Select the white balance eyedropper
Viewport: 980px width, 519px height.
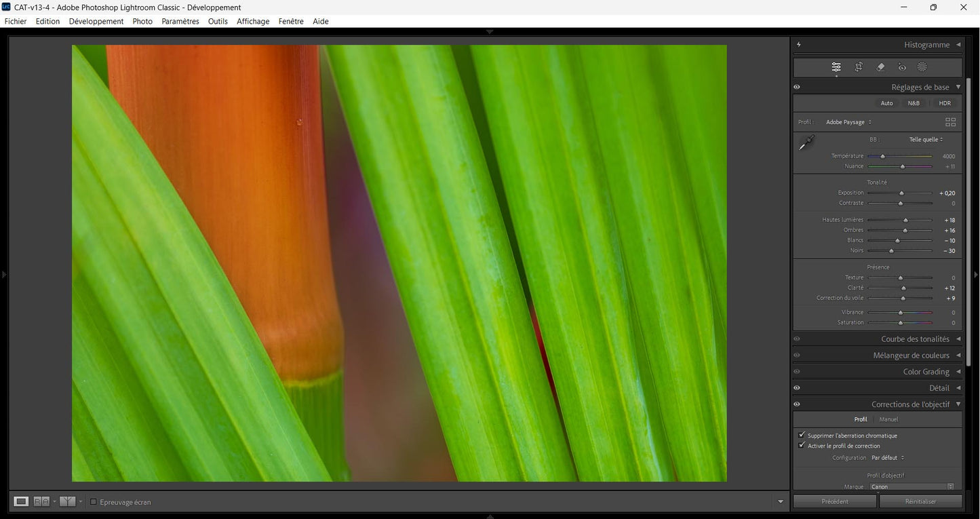pyautogui.click(x=806, y=144)
